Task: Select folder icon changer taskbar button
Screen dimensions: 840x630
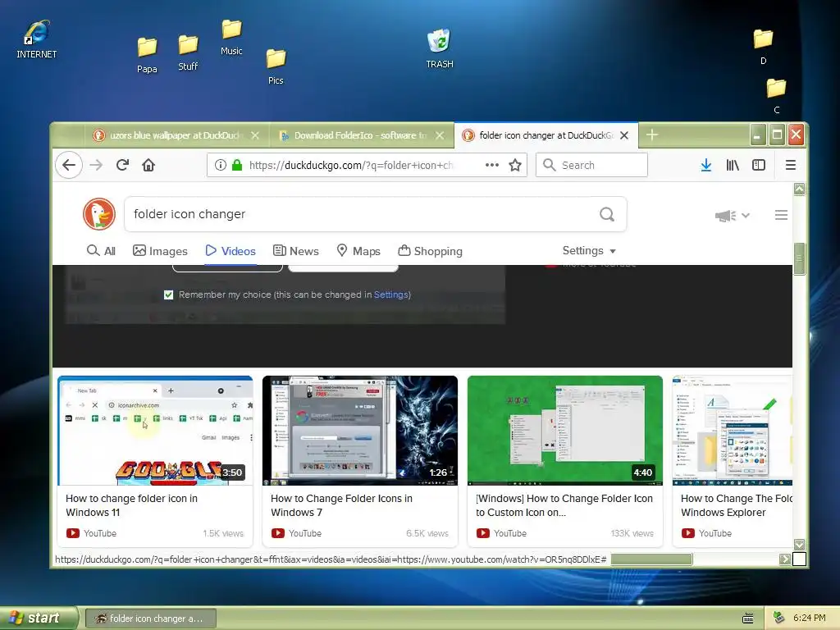Action: point(151,619)
